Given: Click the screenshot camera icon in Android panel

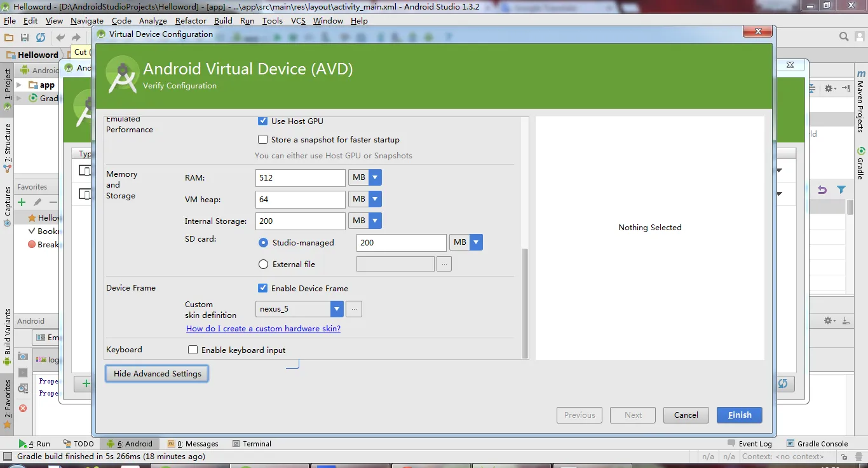Looking at the screenshot, I should pos(23,357).
